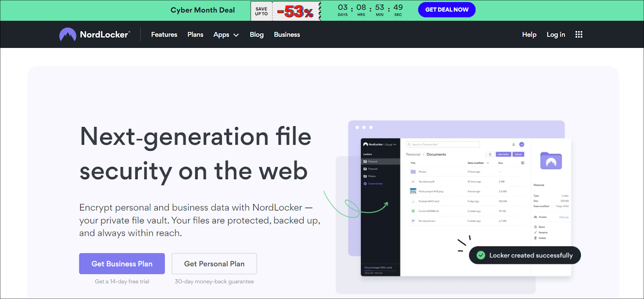Click the -53% save coupon badge
The height and width of the screenshot is (299, 644).
(286, 11)
